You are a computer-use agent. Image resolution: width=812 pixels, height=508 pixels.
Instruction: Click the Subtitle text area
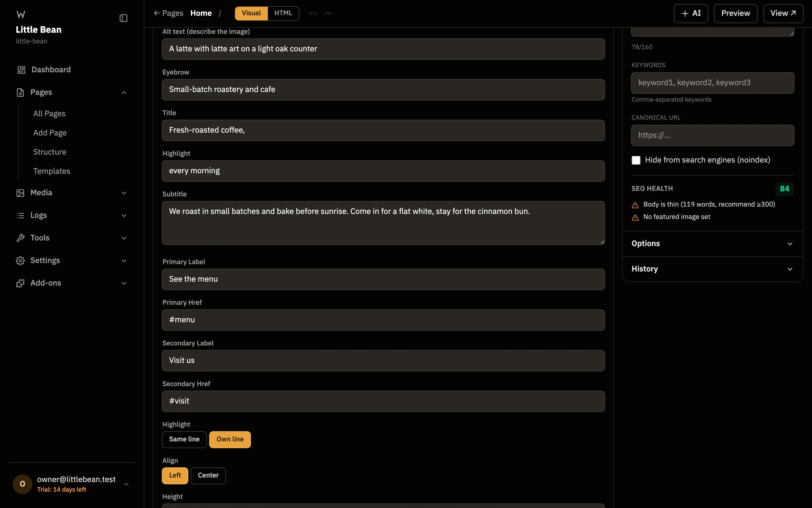tap(383, 223)
